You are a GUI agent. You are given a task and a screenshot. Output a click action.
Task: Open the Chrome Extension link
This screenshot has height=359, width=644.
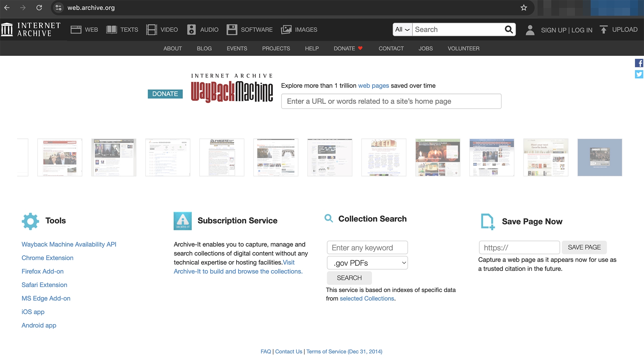click(x=47, y=258)
